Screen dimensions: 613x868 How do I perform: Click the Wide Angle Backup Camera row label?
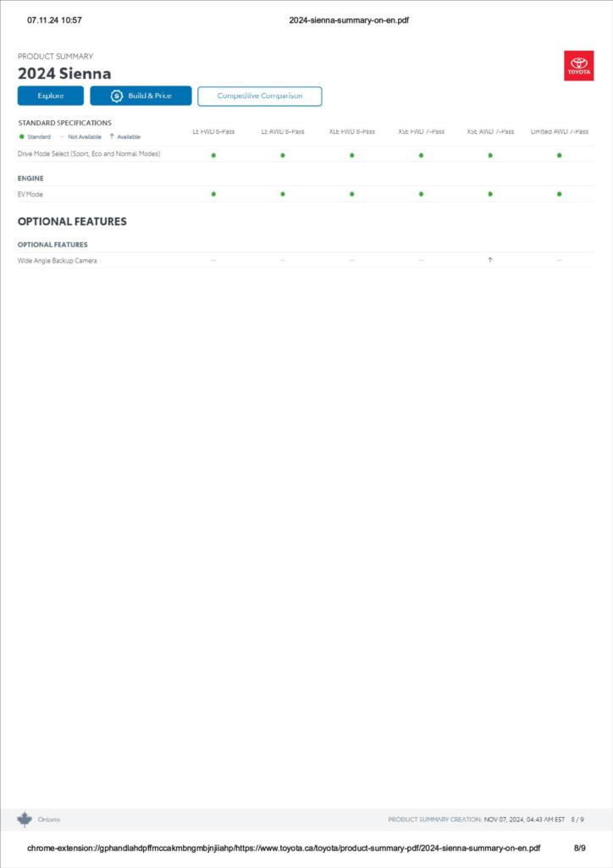[x=58, y=261]
